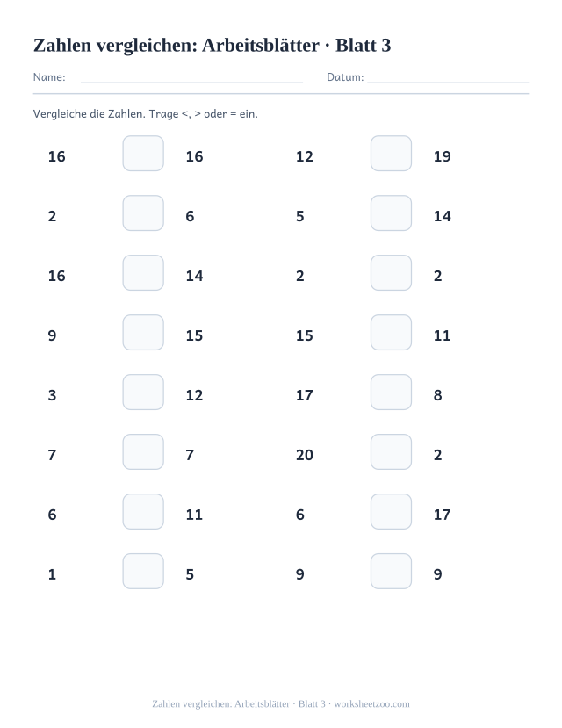Select answer box between 16 and 16

(x=143, y=153)
